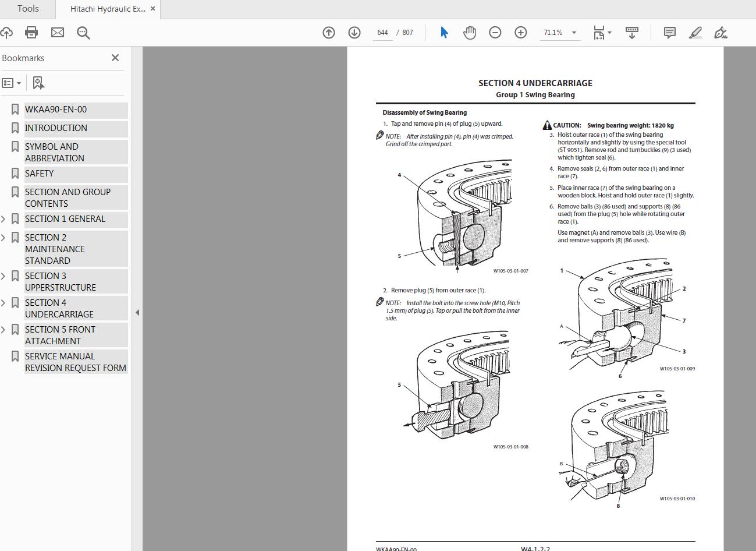This screenshot has height=551, width=756.
Task: Activate the arrow Selection tool
Action: (x=444, y=33)
